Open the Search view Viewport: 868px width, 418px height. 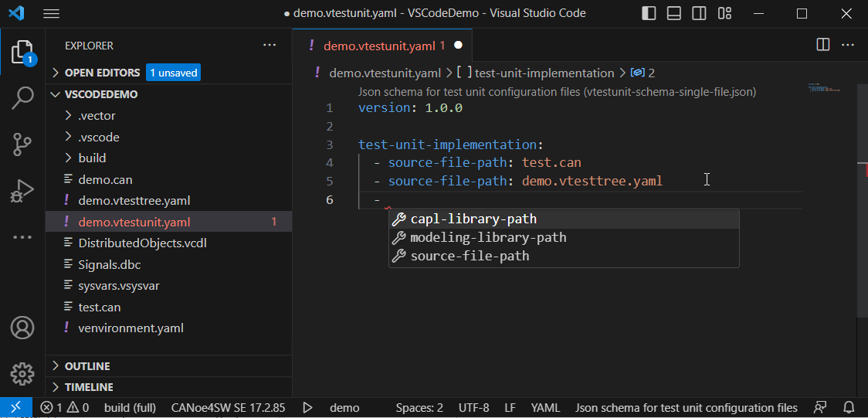tap(22, 98)
